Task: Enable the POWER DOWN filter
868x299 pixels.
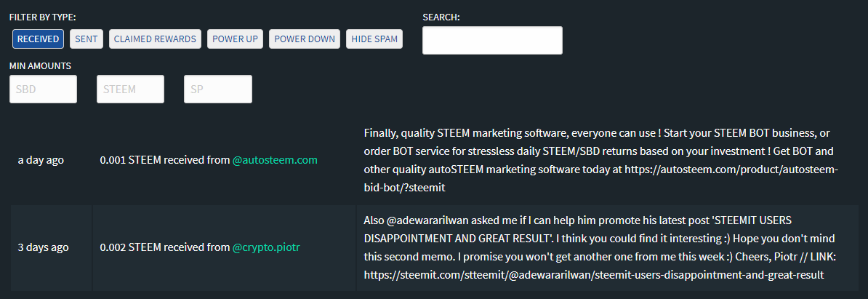Action: [x=305, y=39]
